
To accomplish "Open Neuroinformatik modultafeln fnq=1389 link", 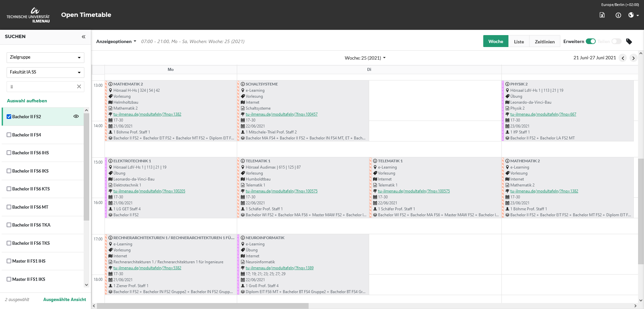I will [279, 268].
